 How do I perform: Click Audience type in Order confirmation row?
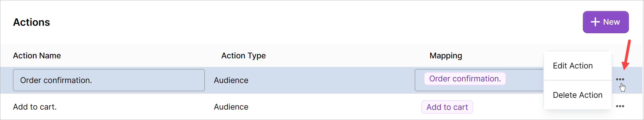[231, 80]
